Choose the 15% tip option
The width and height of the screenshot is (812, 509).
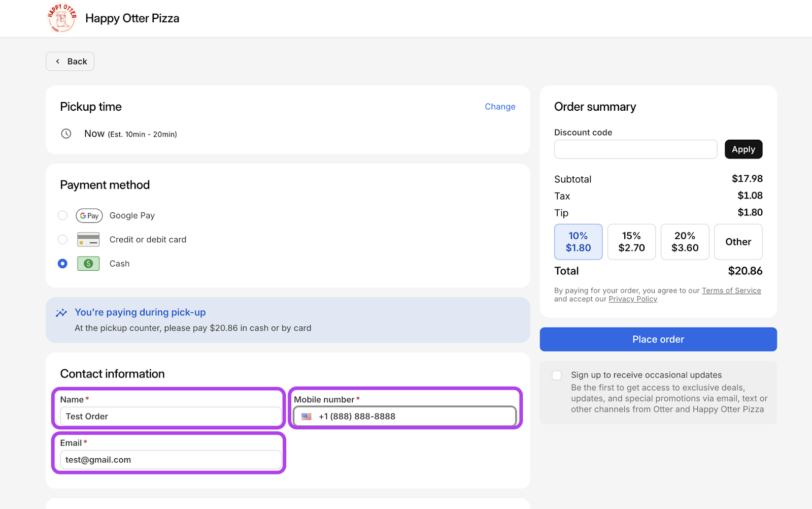(x=631, y=242)
